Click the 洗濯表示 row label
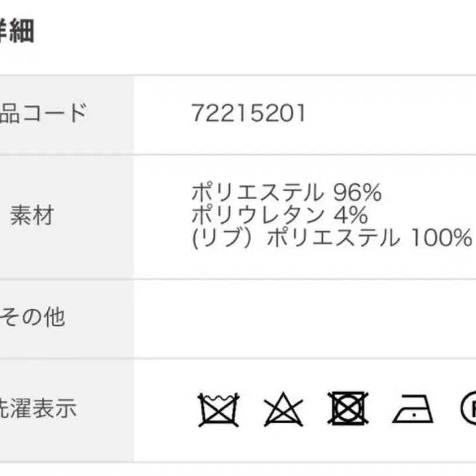The height and width of the screenshot is (476, 476). [x=38, y=408]
